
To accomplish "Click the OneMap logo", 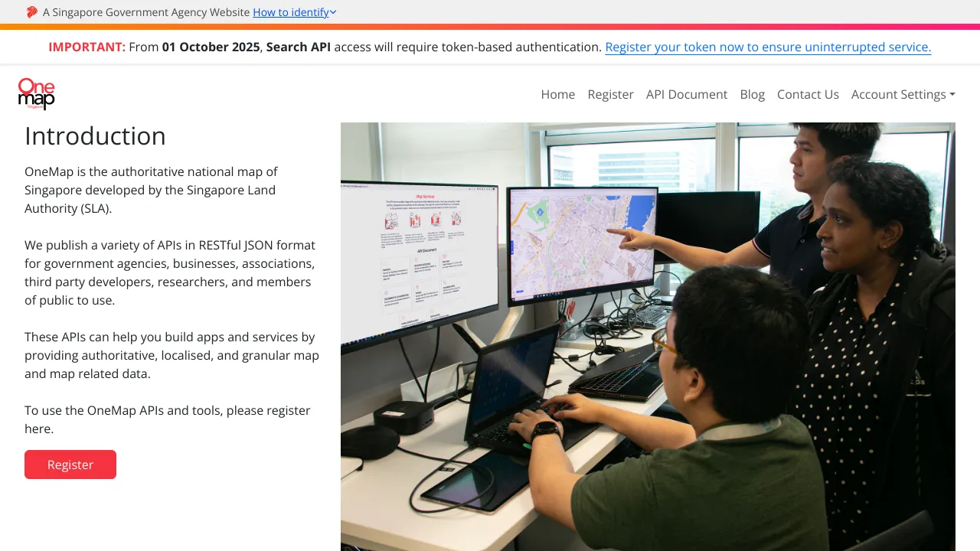I will [x=37, y=94].
